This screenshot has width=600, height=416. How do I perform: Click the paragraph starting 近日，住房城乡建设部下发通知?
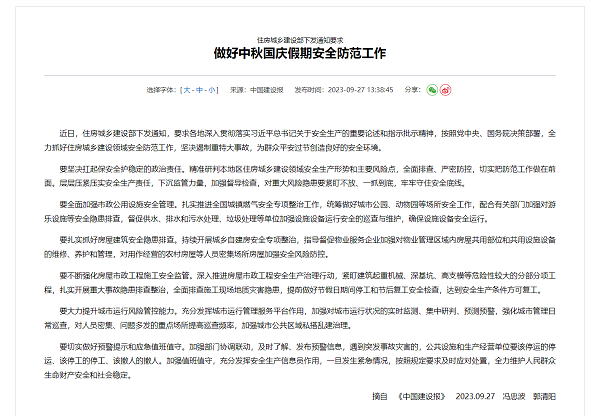[x=300, y=140]
